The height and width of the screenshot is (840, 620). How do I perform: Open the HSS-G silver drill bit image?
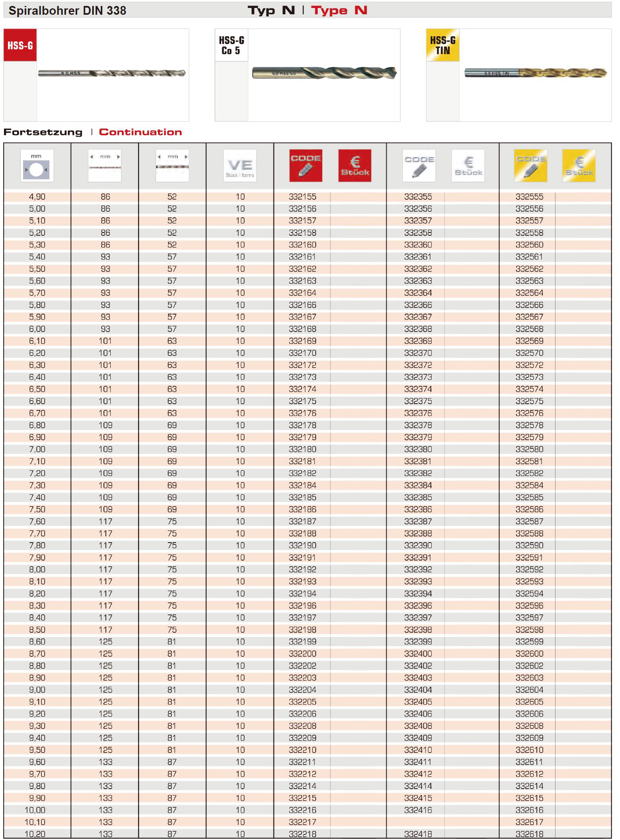[112, 73]
